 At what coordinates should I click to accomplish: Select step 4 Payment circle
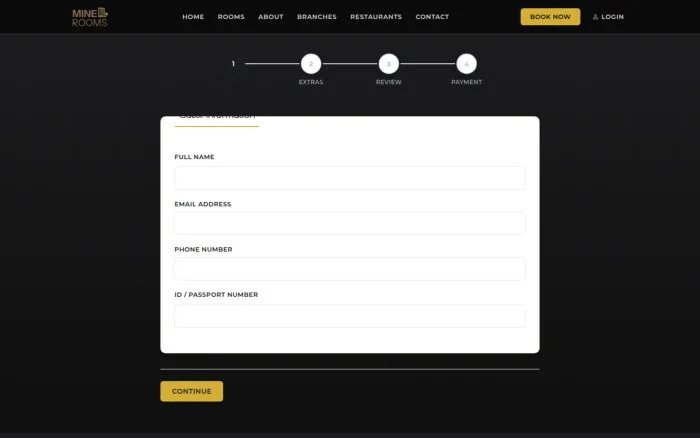click(466, 64)
